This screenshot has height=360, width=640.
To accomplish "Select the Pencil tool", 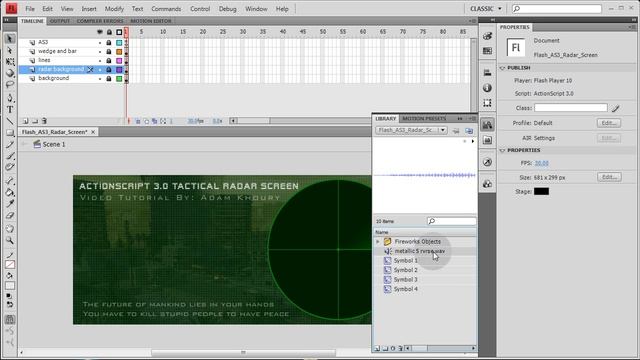I will click(10, 144).
